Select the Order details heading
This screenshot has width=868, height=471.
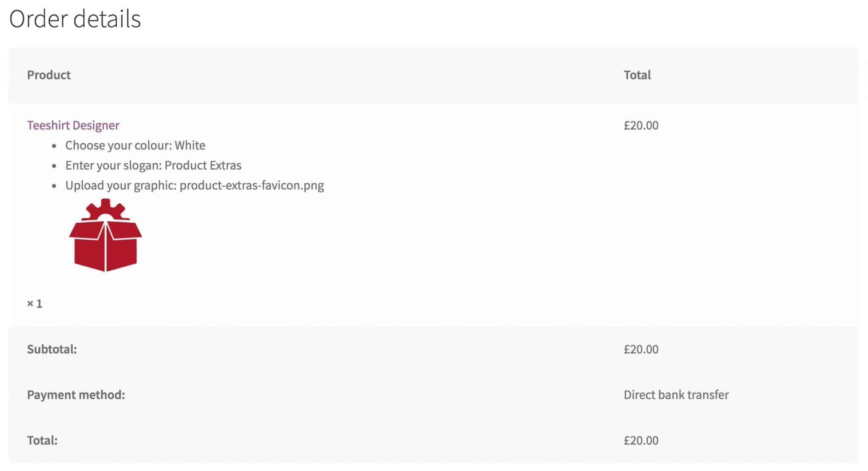tap(75, 18)
